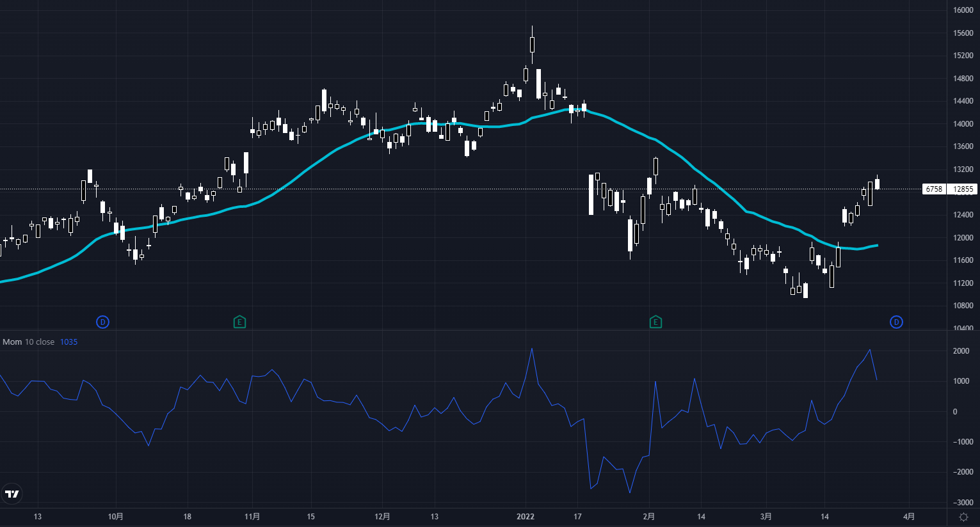This screenshot has width=980, height=527.
Task: Click the 0 level on momentum axis
Action: (x=955, y=412)
